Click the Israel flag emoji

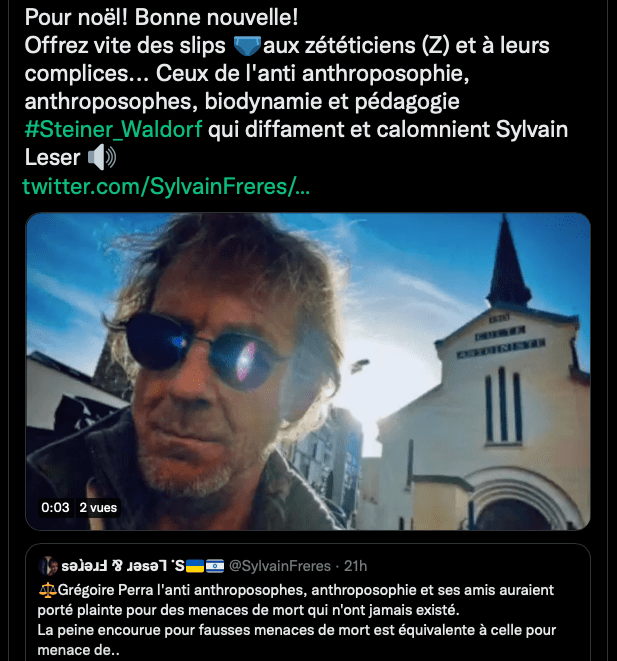click(215, 566)
